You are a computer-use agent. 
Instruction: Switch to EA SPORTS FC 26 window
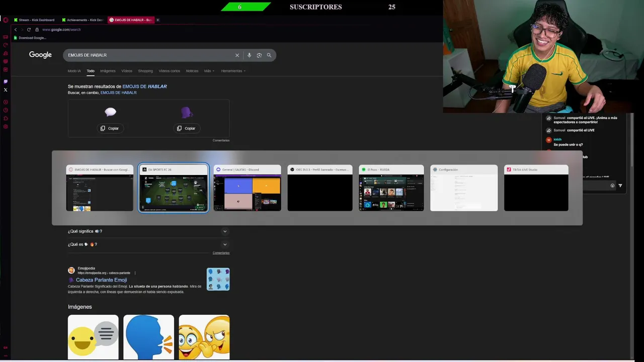coord(174,188)
